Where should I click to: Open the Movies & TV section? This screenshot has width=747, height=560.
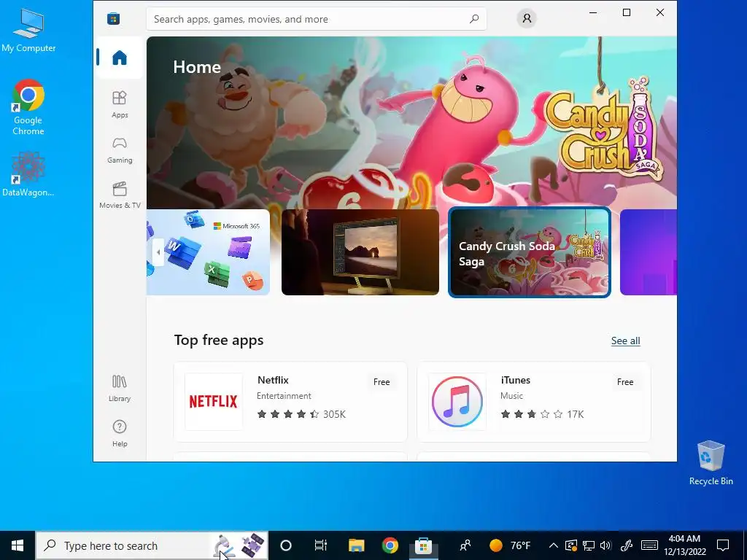(120, 195)
